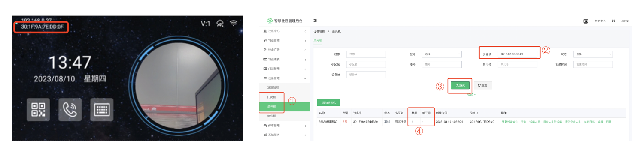The image size is (644, 156).
Task: Tap the network connection icon beside V:1
Action: 220,23
